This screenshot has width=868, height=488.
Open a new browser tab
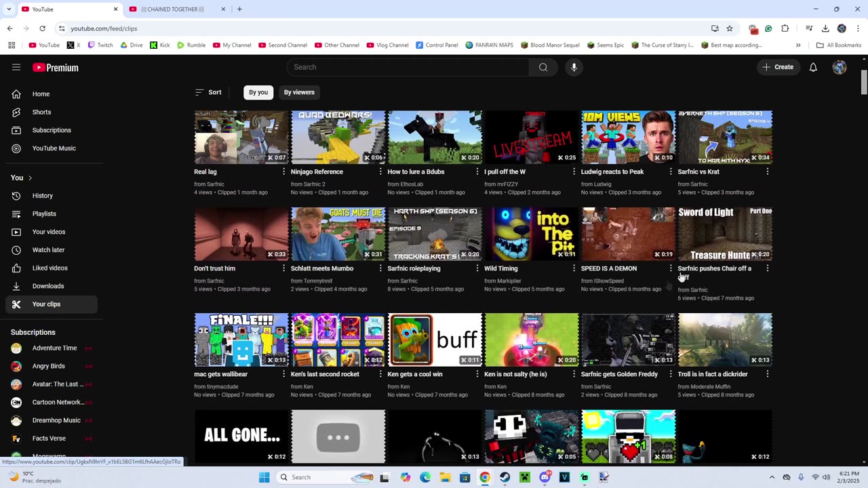(x=239, y=9)
